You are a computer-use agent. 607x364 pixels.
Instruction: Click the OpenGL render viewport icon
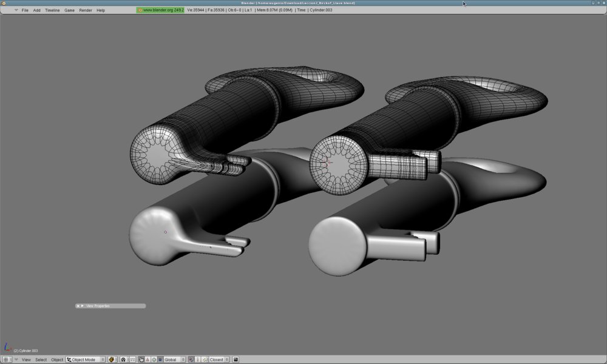236,360
